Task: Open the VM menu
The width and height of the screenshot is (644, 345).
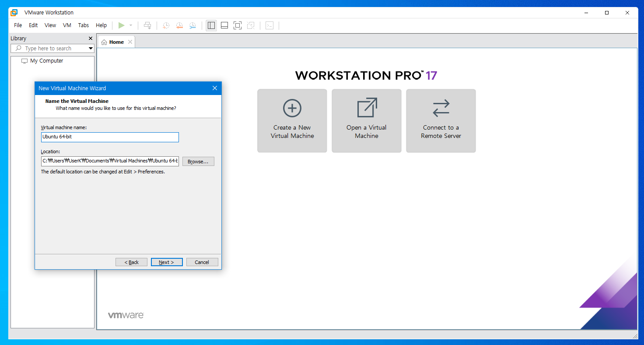Action: [67, 25]
